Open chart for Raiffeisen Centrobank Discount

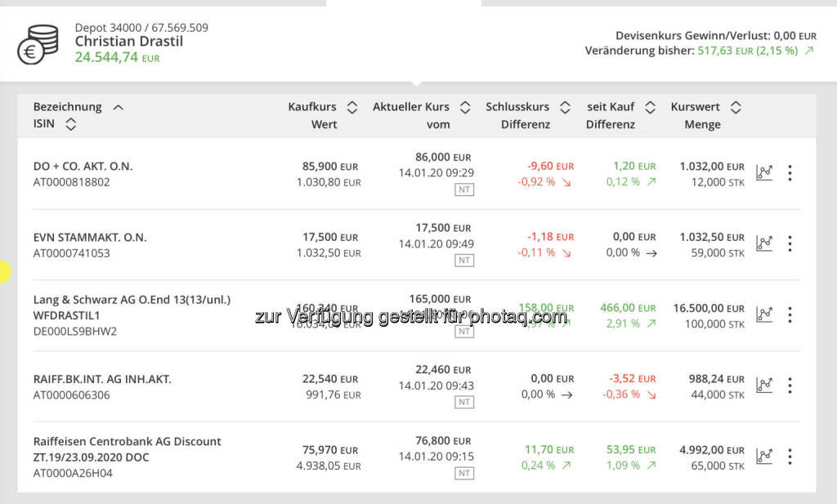[764, 456]
